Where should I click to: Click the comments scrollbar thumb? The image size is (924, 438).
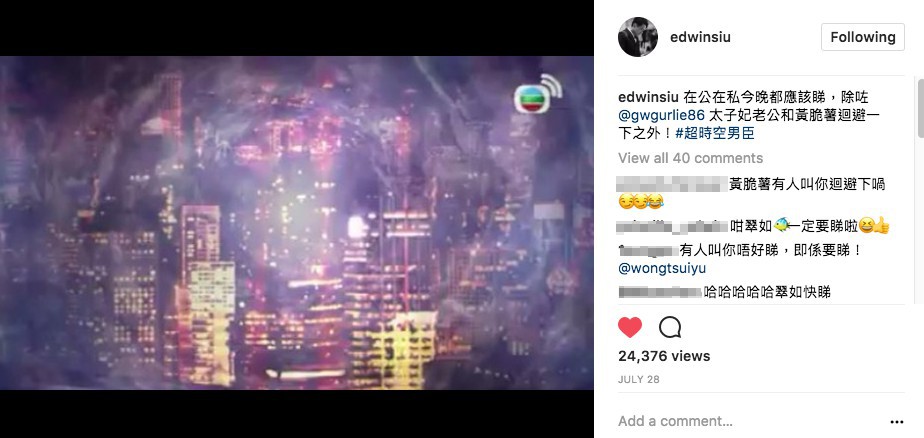coord(920,108)
